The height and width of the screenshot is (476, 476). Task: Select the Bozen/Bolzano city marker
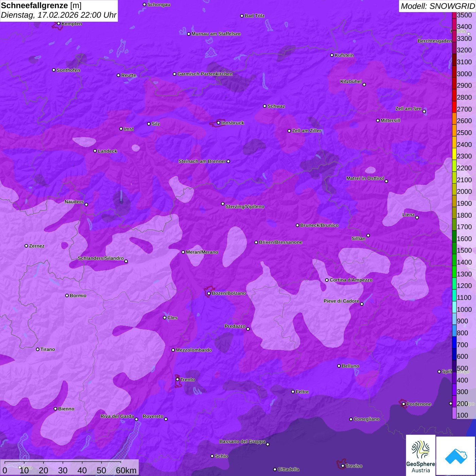209,293
